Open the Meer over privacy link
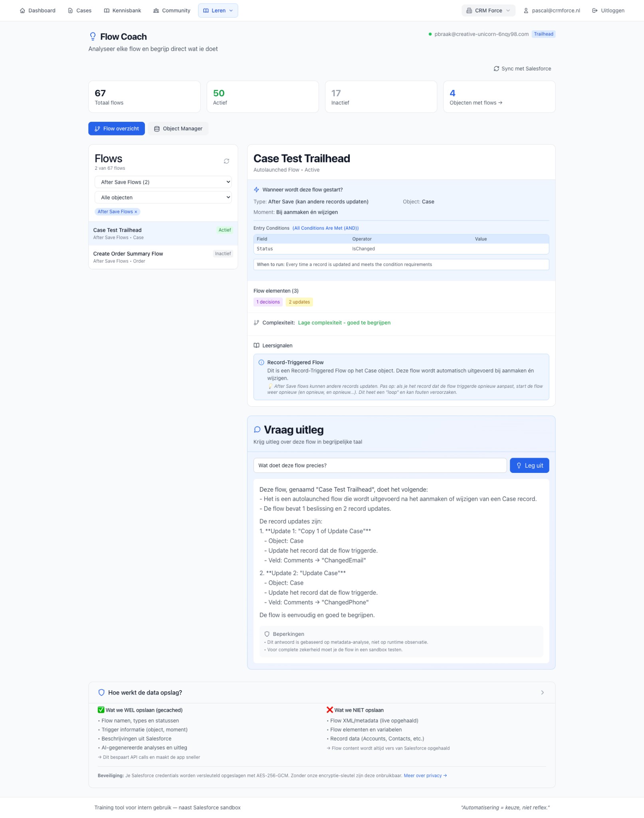Screen dimensions: 644x818 (424, 776)
